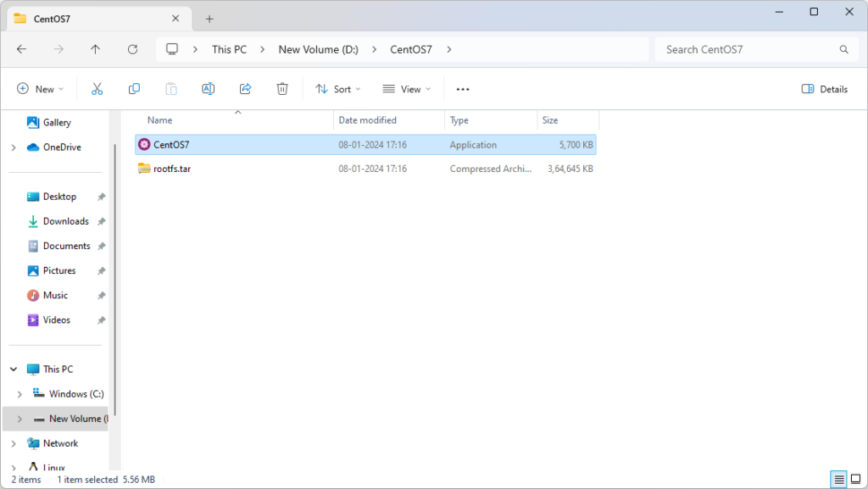Viewport: 868px width, 489px height.
Task: Expand the Network tree node
Action: [14, 443]
